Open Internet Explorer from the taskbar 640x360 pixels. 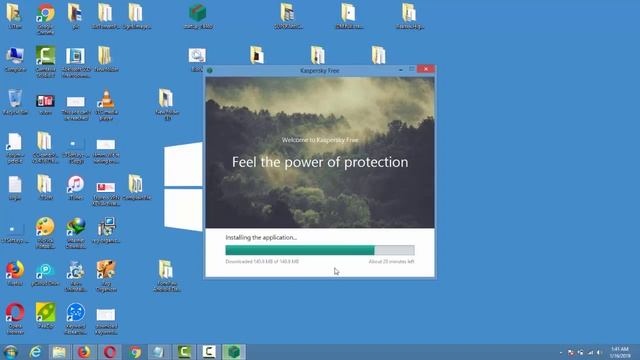[x=36, y=352]
